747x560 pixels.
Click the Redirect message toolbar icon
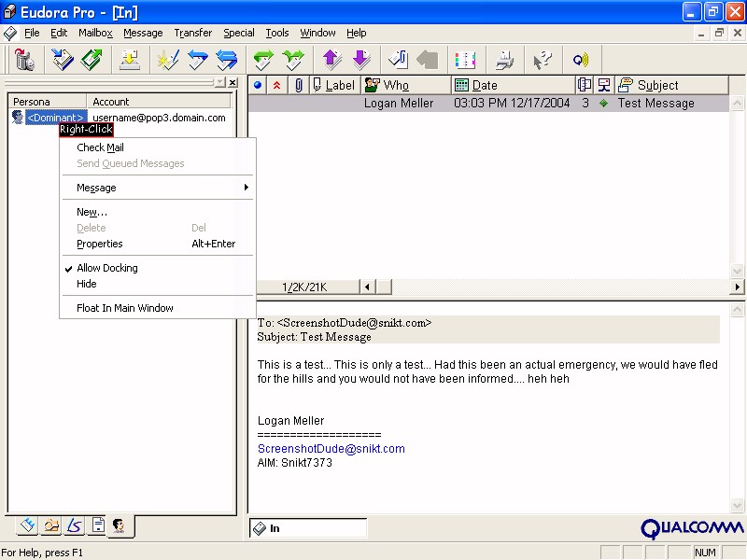click(293, 60)
